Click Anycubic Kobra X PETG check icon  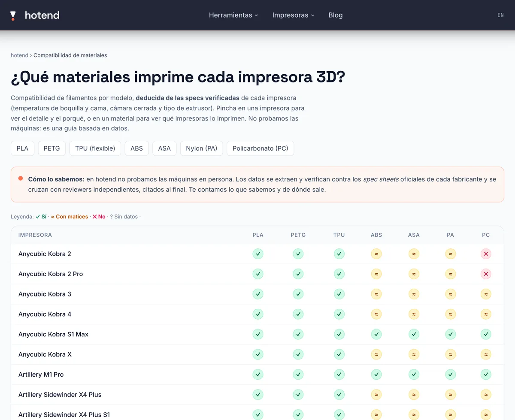[x=298, y=355]
